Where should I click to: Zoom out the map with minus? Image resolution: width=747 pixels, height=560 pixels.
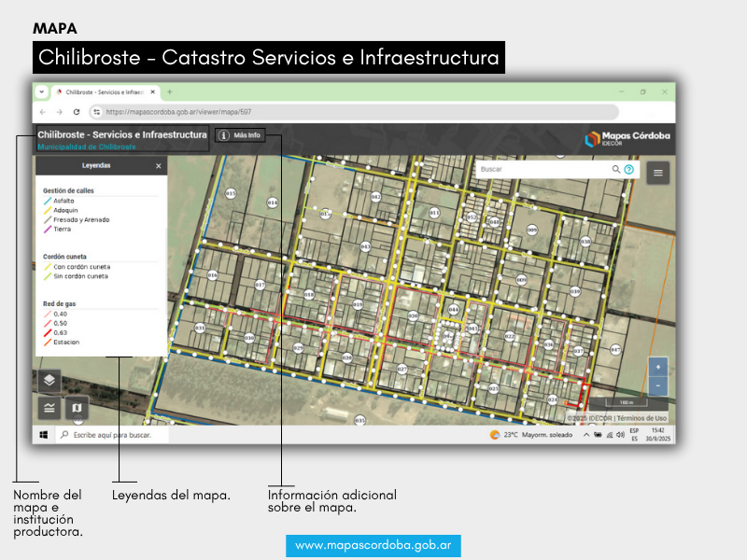point(658,385)
